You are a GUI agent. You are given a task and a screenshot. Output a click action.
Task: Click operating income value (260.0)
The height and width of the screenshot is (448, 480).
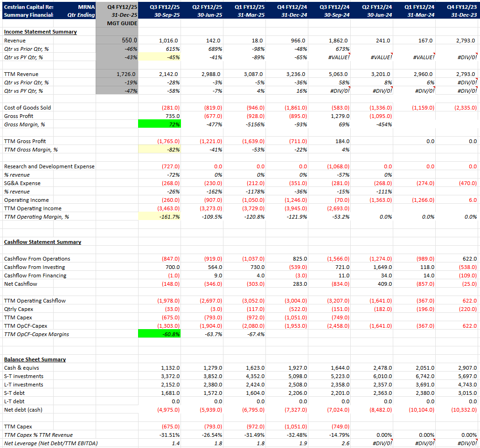pos(171,200)
